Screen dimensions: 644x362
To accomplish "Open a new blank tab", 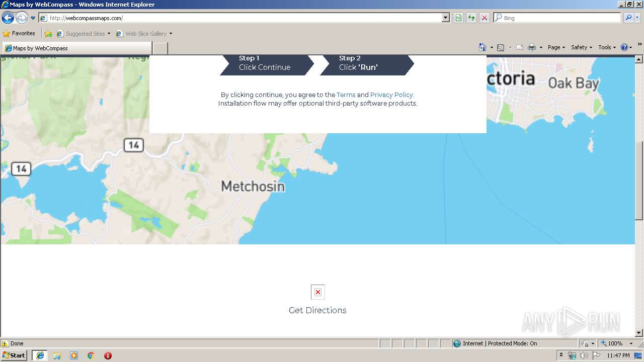I will pyautogui.click(x=160, y=48).
